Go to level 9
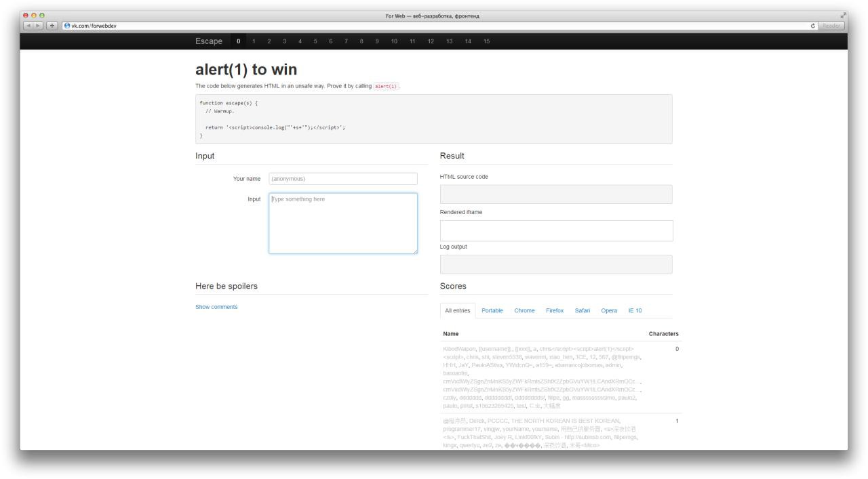The image size is (868, 479). click(377, 41)
